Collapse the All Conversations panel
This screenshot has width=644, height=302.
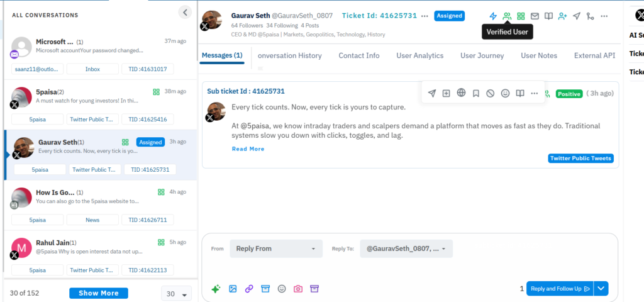pyautogui.click(x=184, y=12)
